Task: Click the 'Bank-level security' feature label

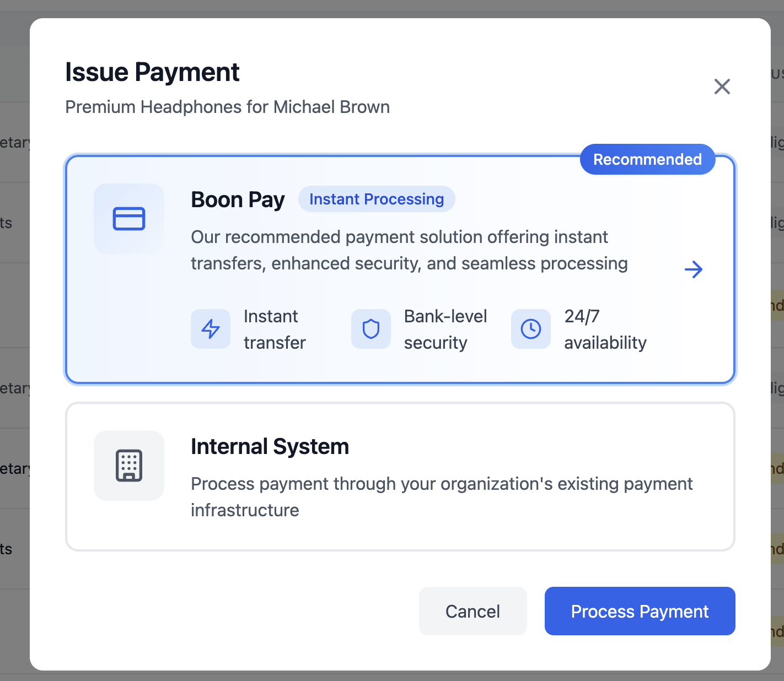Action: (x=445, y=329)
